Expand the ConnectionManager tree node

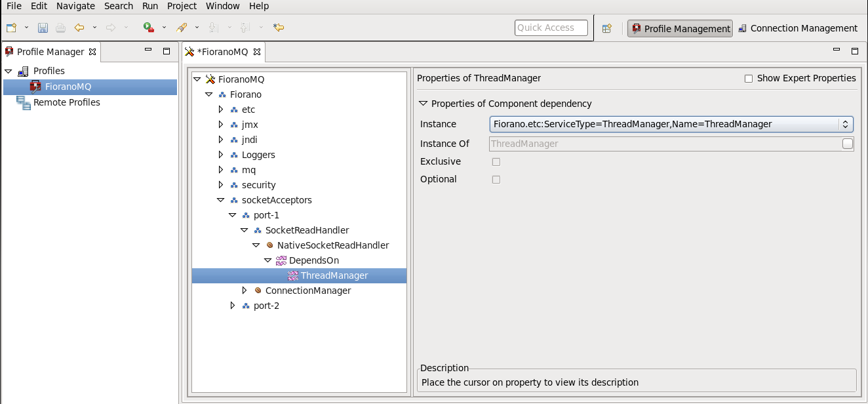pyautogui.click(x=245, y=291)
